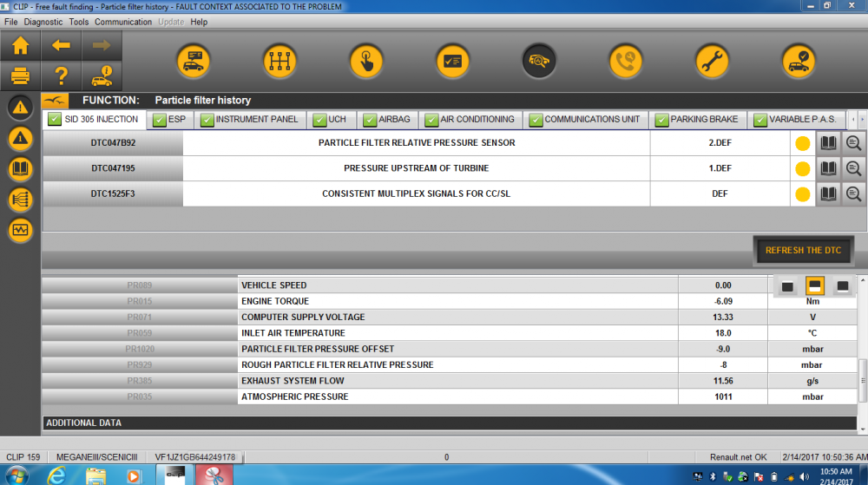
Task: Click the black warning triangle sidebar icon
Action: (21, 108)
